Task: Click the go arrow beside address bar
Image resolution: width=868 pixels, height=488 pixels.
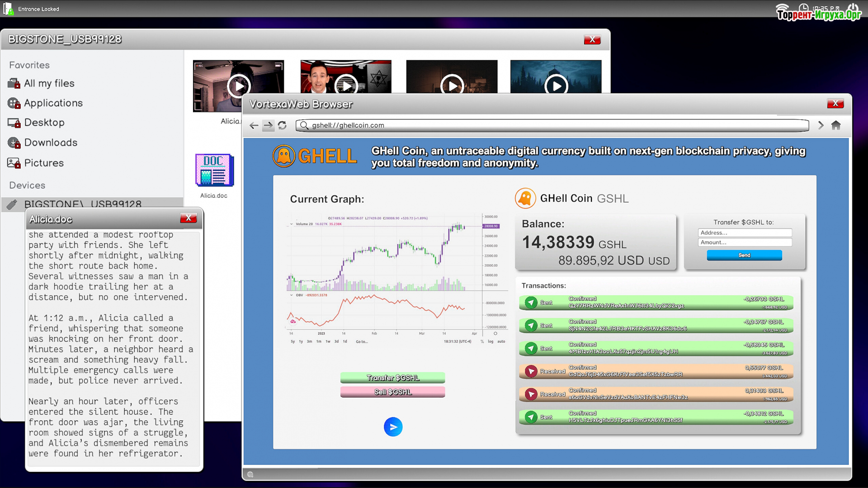Action: 821,125
